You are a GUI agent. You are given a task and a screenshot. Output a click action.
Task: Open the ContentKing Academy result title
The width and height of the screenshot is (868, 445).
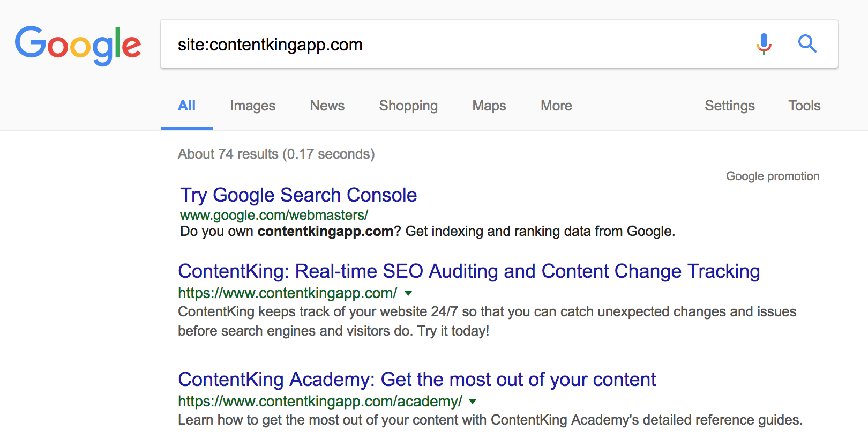point(417,380)
